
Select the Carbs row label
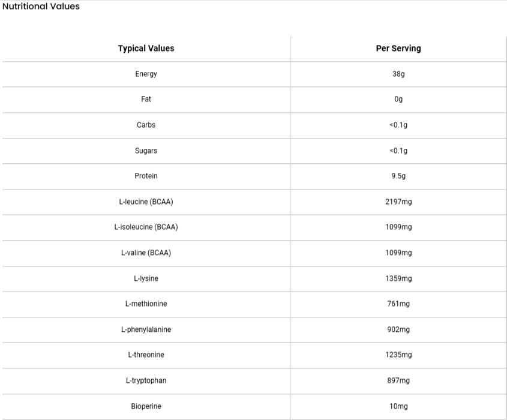click(146, 125)
